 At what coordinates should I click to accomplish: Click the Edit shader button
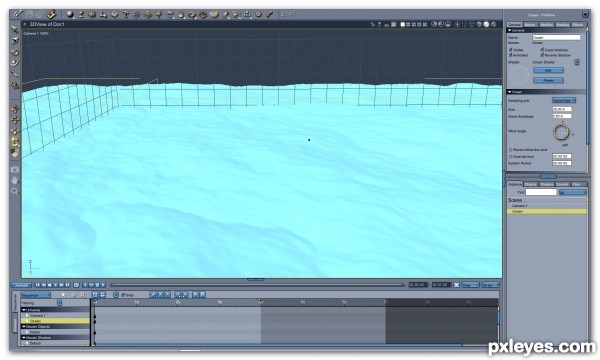coord(548,70)
